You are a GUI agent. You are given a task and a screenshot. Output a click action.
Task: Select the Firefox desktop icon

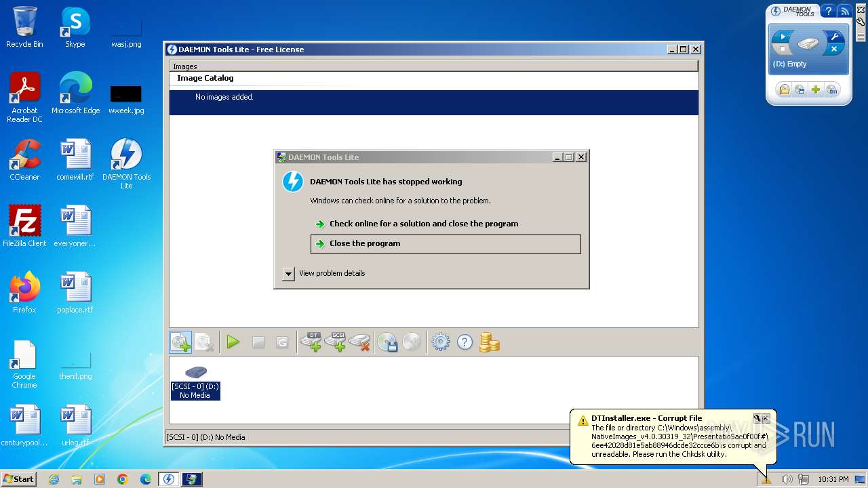tap(24, 293)
